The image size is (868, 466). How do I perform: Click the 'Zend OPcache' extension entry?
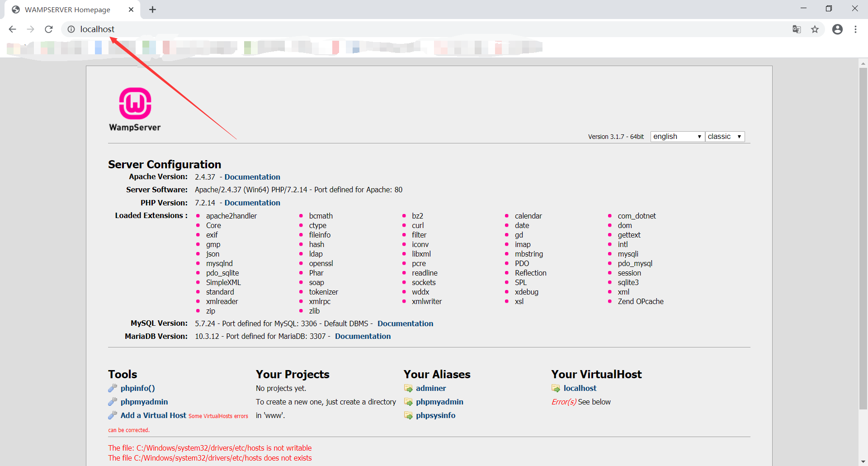pyautogui.click(x=641, y=301)
